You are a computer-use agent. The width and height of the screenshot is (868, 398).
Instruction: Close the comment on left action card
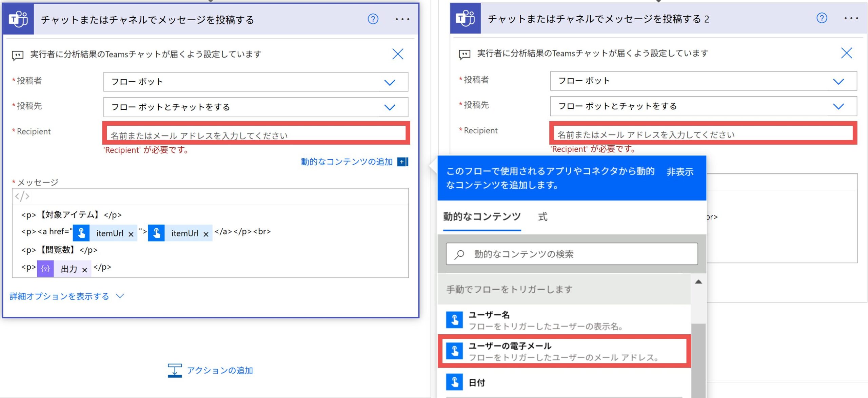tap(397, 54)
